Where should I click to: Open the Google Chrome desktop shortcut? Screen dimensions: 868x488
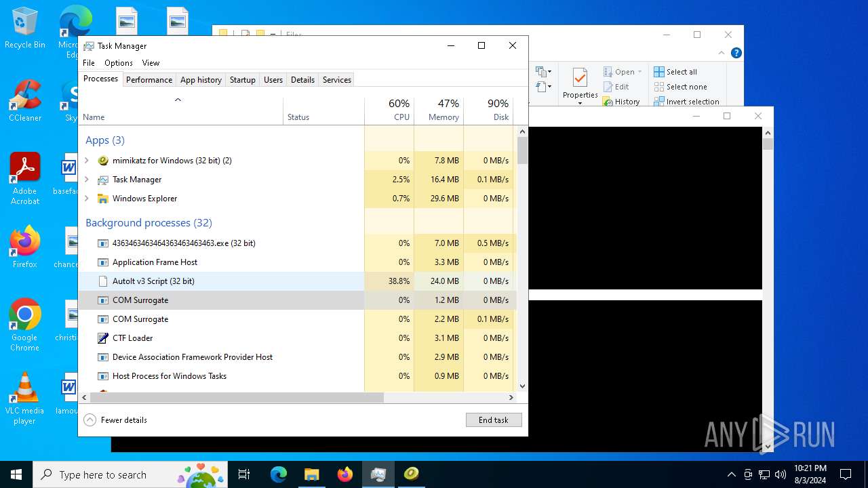coord(25,325)
